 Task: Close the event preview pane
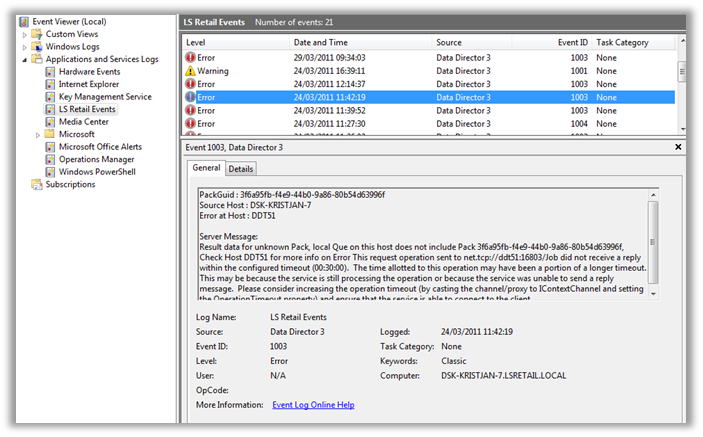679,147
